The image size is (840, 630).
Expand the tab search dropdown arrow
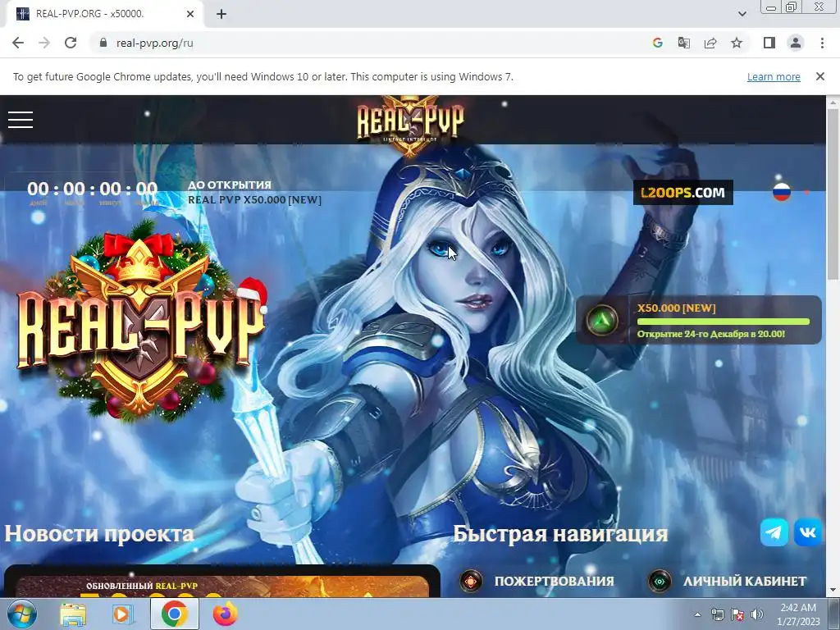[742, 14]
